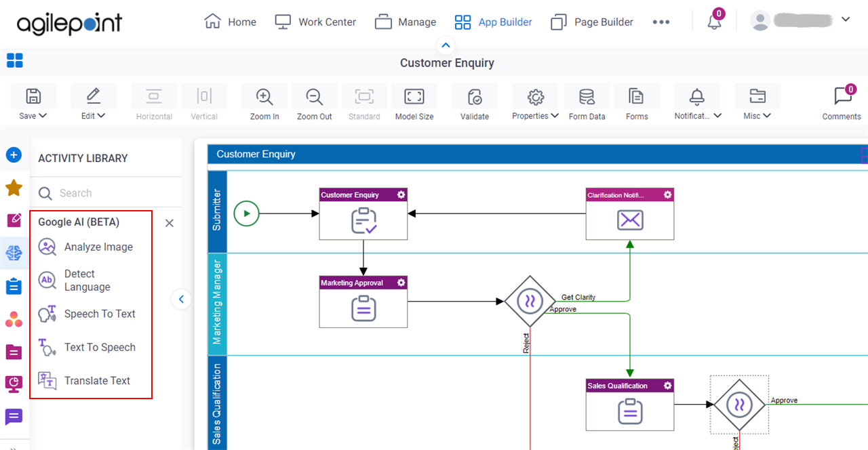Open the three-dot more menu

coord(661,22)
